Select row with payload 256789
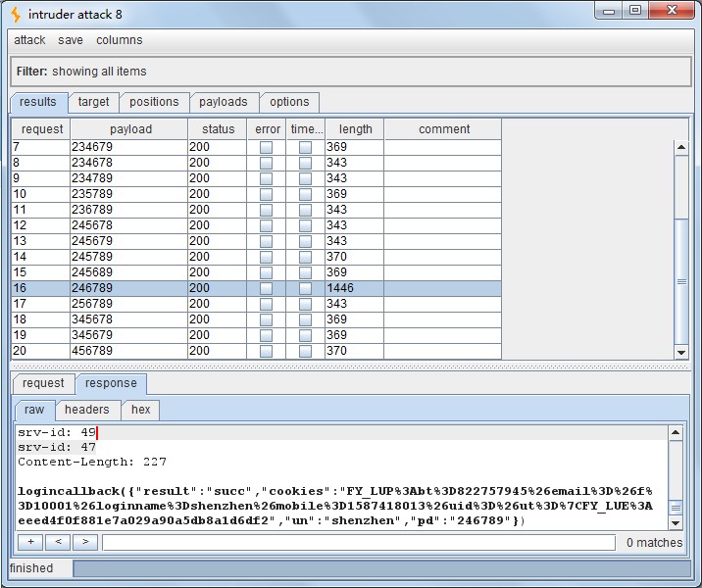Screen dimensions: 702x588 (x=256, y=304)
